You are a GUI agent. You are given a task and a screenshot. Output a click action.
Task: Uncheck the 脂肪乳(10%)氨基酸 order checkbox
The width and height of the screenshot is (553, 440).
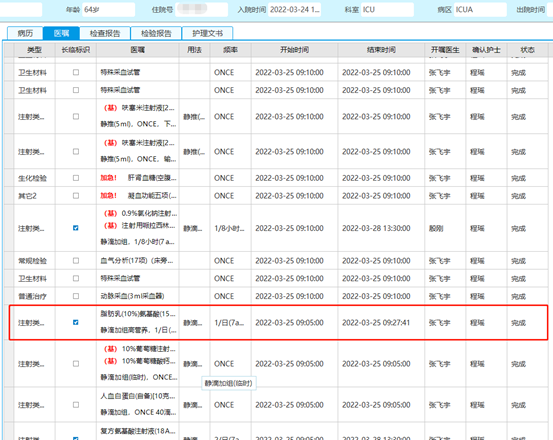click(76, 323)
